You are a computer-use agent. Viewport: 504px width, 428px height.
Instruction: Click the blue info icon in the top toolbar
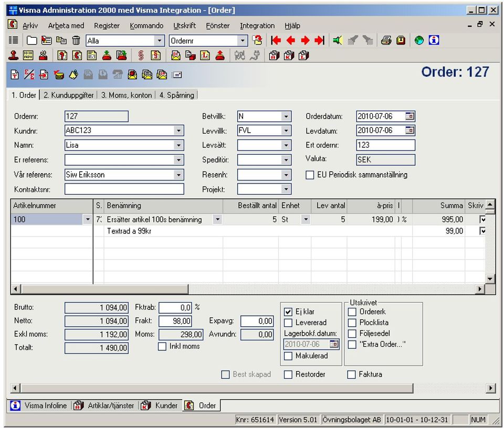pyautogui.click(x=434, y=40)
